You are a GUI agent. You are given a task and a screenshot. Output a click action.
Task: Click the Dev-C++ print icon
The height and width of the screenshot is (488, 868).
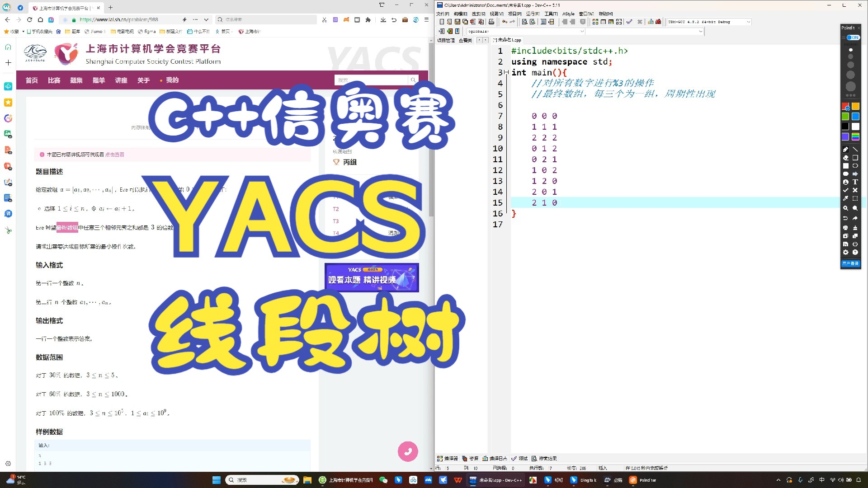(x=491, y=22)
